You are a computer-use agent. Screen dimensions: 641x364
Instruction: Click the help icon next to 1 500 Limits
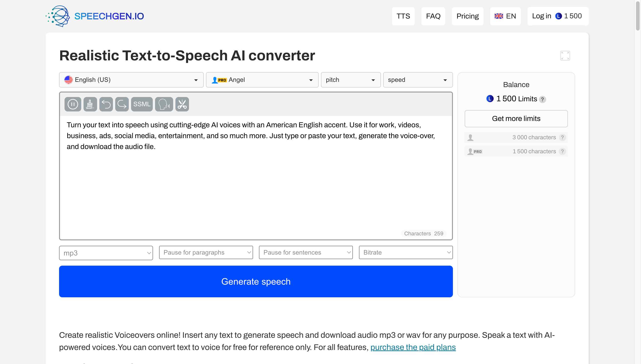click(x=542, y=99)
